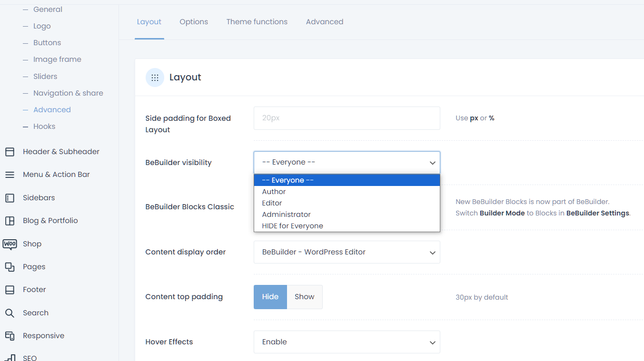Open Image frame submenu item
Image resolution: width=644 pixels, height=361 pixels.
click(x=57, y=59)
